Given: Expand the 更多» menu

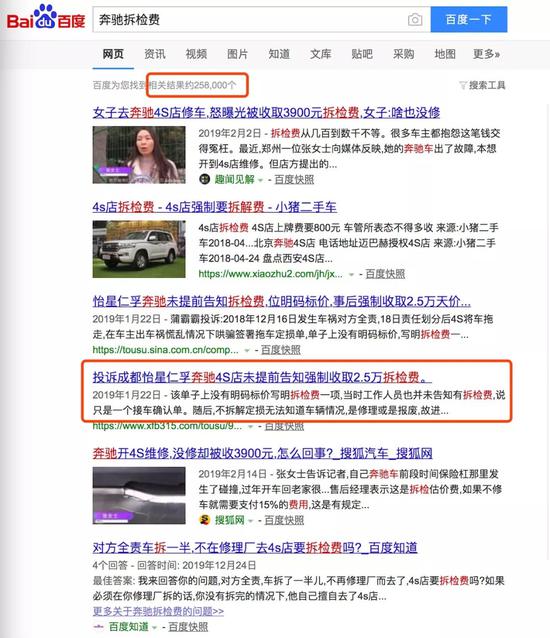Looking at the screenshot, I should [486, 54].
